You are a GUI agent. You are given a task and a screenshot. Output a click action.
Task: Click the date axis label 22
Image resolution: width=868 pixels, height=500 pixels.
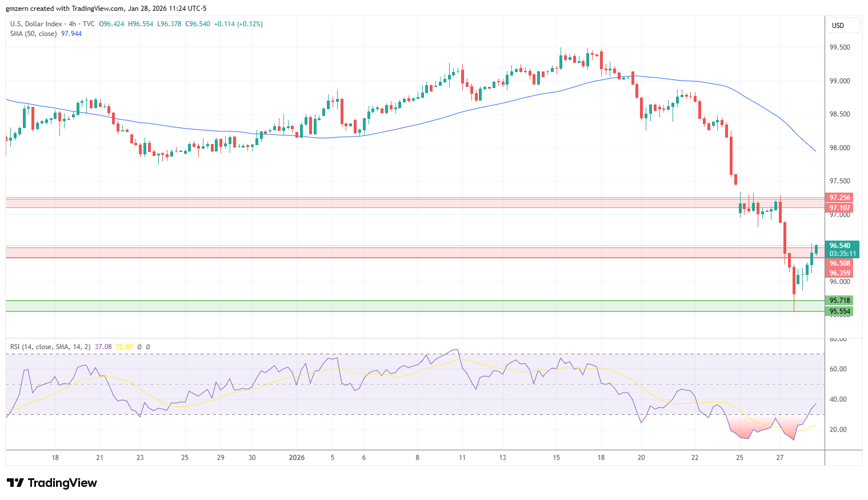pyautogui.click(x=695, y=458)
